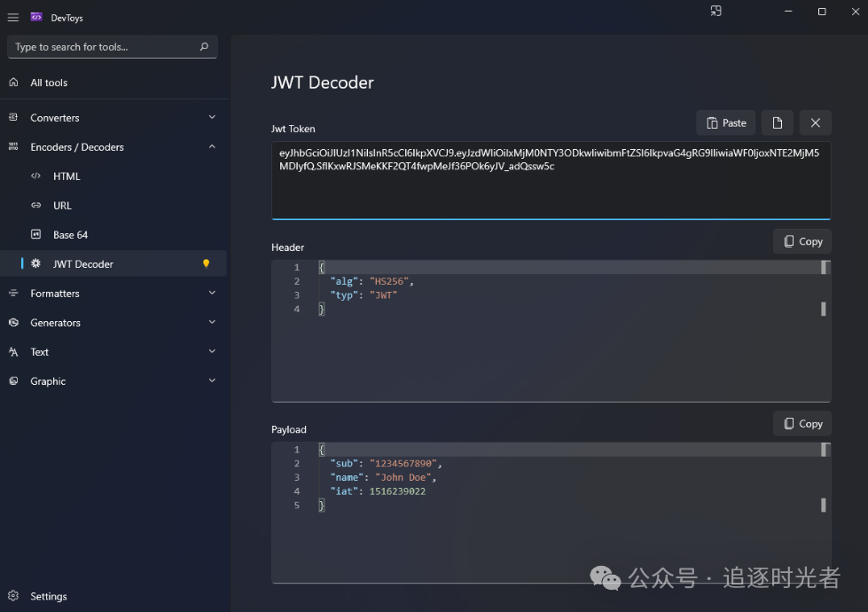Expand the Generators section

coord(212,322)
